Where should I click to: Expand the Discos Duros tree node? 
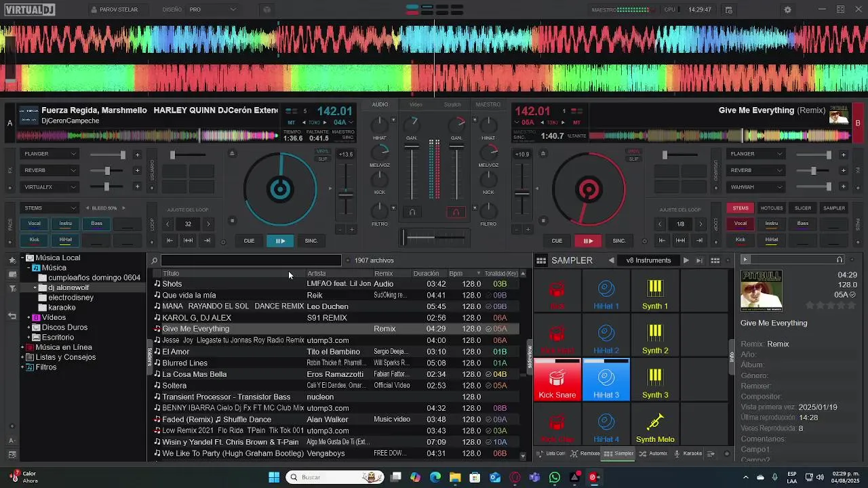point(28,327)
